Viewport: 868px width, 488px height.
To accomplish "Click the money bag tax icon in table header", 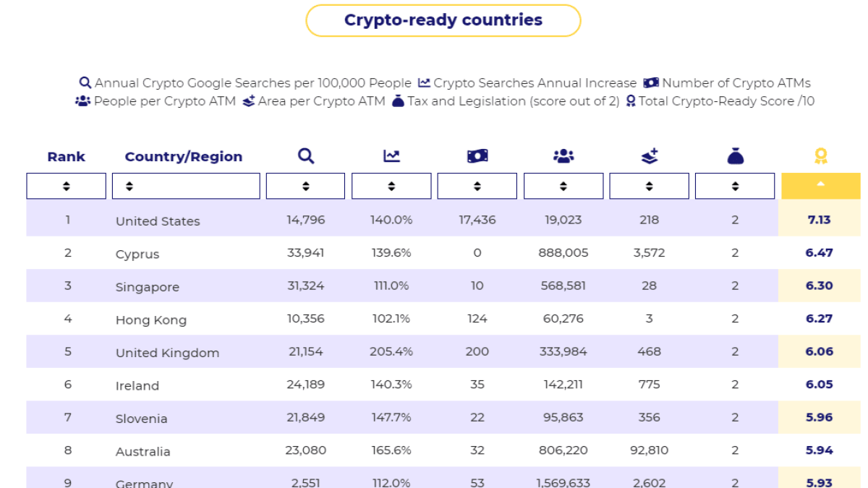I will coord(735,156).
